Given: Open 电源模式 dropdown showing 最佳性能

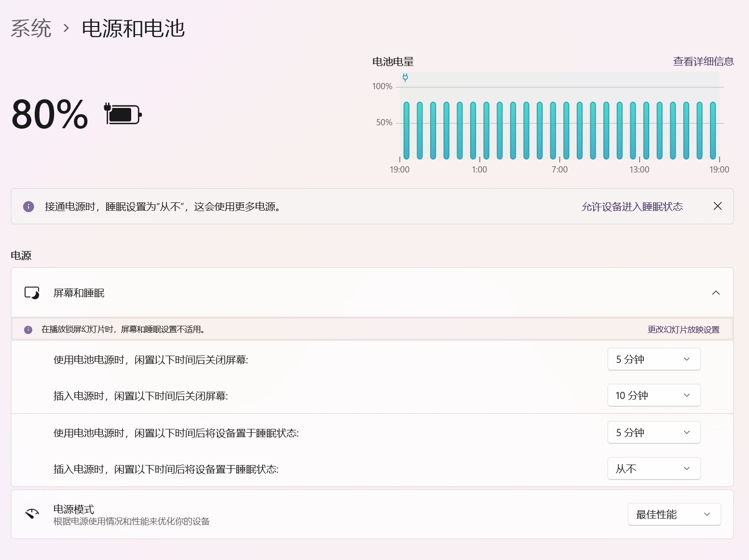Looking at the screenshot, I should 674,514.
